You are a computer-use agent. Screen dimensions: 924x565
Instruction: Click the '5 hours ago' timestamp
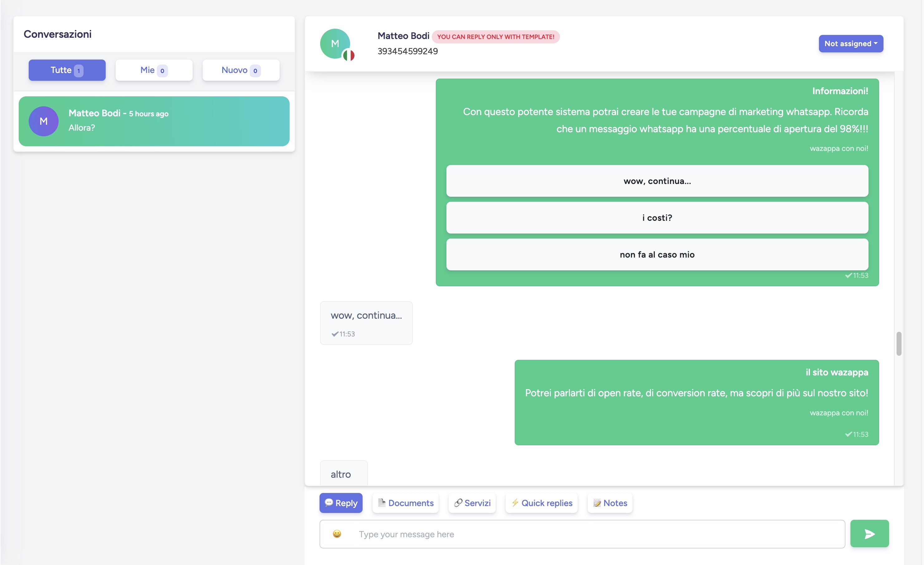click(148, 114)
